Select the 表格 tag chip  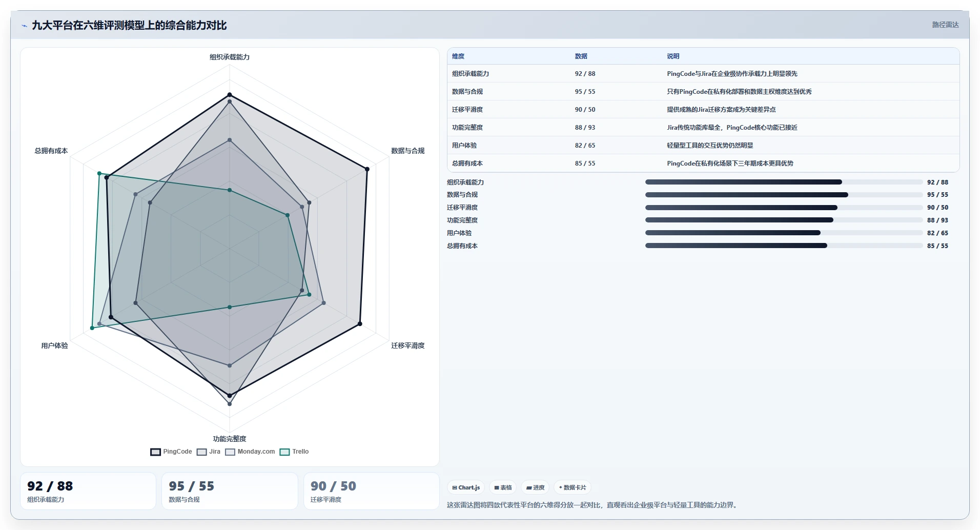click(503, 487)
